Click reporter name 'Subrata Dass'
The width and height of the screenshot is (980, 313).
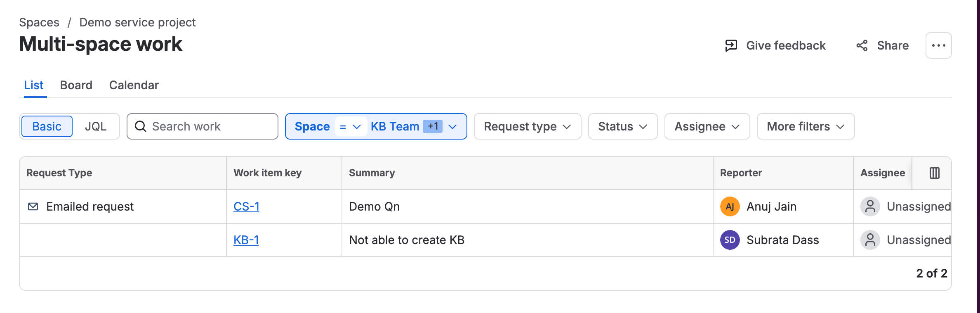pyautogui.click(x=783, y=240)
